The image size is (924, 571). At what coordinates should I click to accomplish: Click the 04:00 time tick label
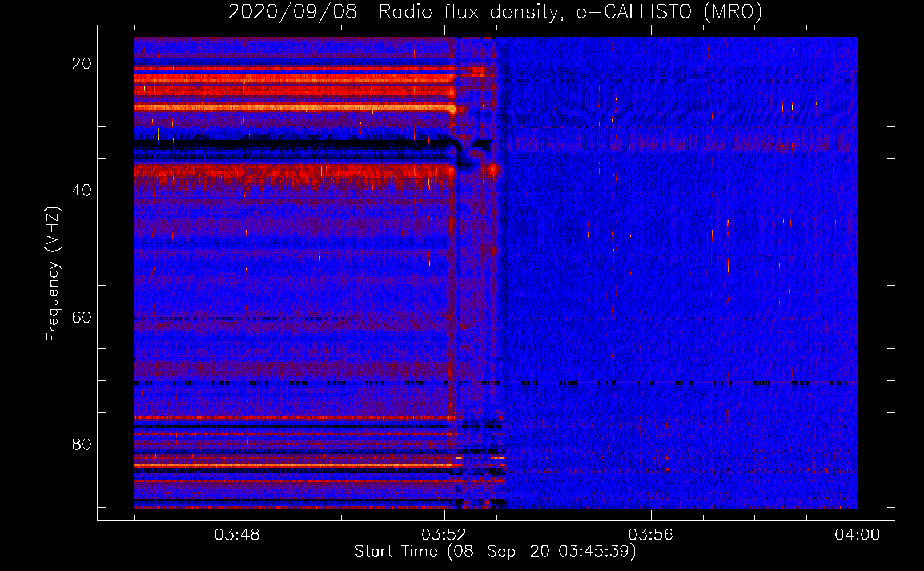[x=858, y=535]
